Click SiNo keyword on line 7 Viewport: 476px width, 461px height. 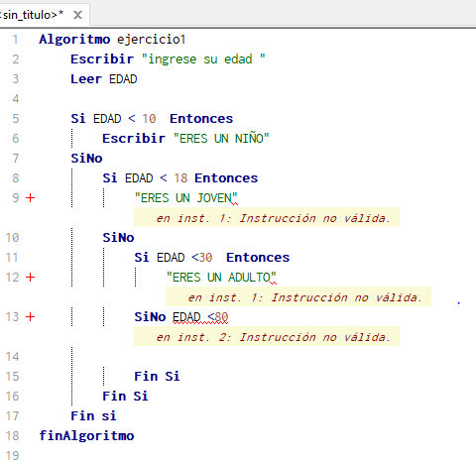click(86, 159)
